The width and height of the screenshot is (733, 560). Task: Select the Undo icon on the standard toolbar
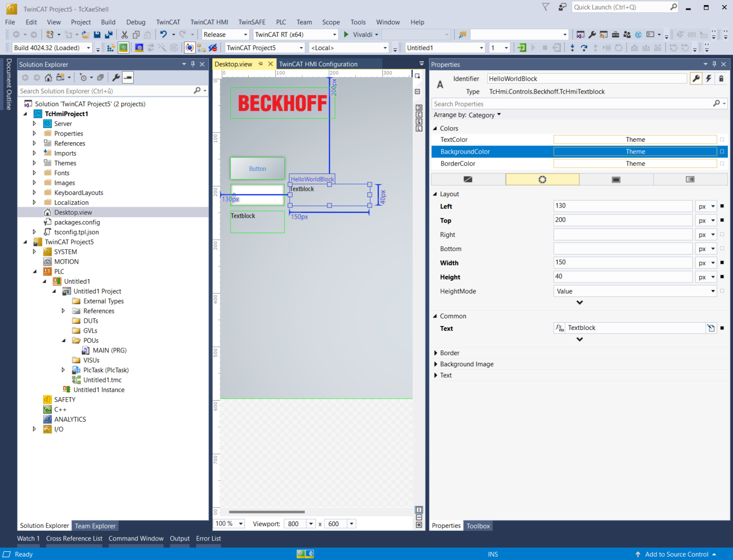tap(165, 34)
